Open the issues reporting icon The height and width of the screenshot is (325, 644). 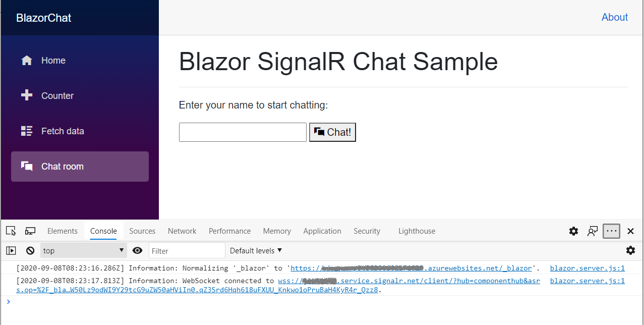[592, 231]
